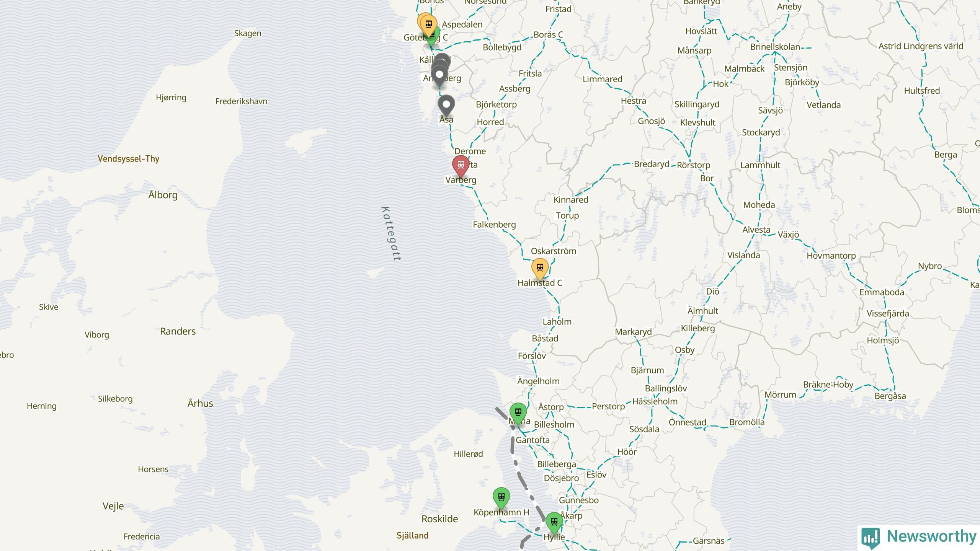
Task: Select the Silkeborg label
Action: coord(115,399)
